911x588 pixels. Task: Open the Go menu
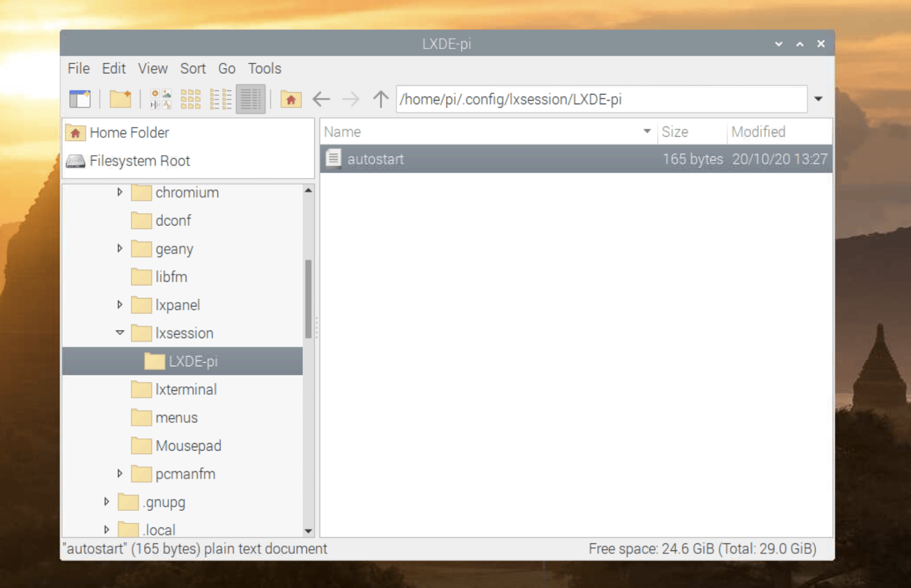227,69
